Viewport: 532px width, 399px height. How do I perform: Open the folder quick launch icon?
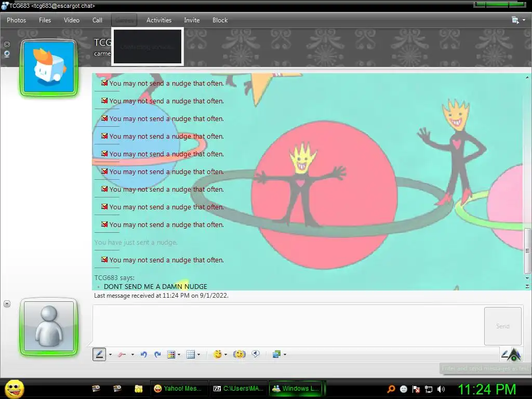click(x=138, y=389)
